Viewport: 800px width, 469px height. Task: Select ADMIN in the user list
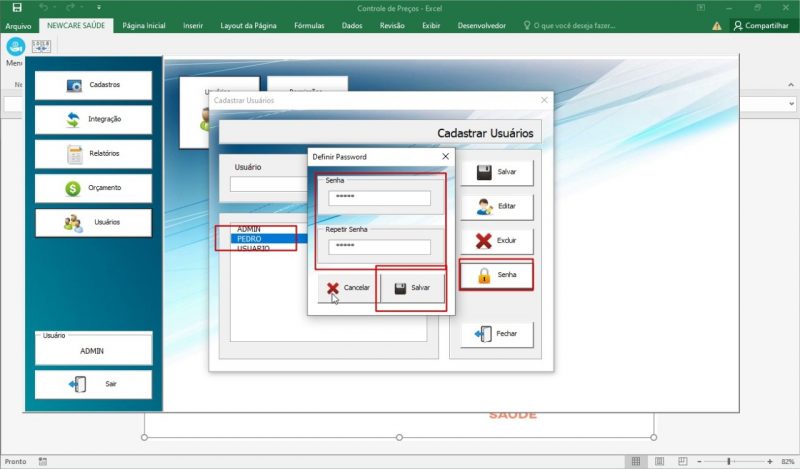tap(248, 229)
